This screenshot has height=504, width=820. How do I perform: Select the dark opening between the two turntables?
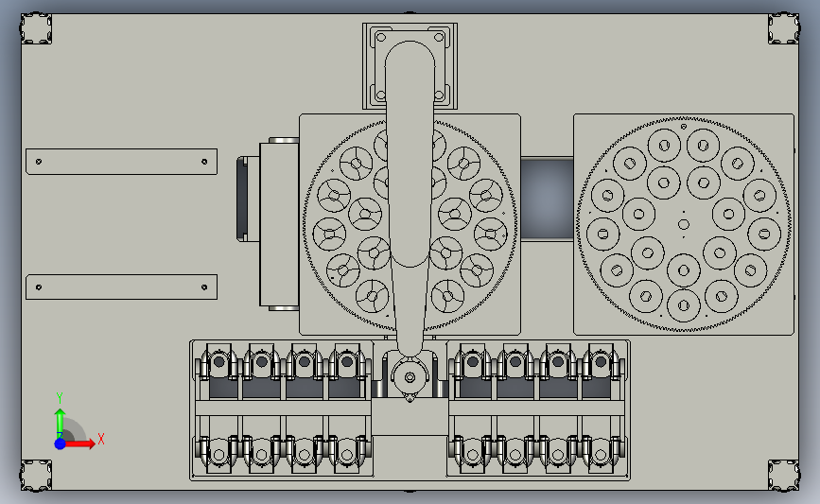[x=547, y=200]
